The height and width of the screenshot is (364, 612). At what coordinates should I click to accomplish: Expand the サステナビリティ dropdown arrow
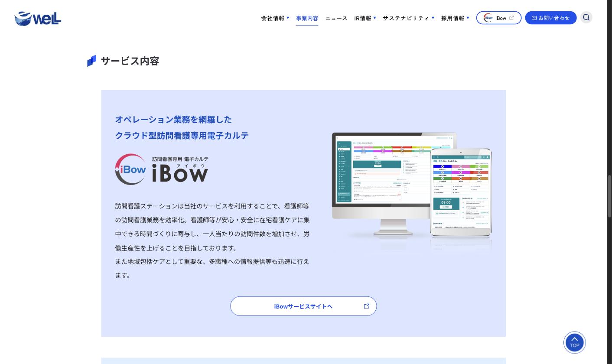[433, 18]
